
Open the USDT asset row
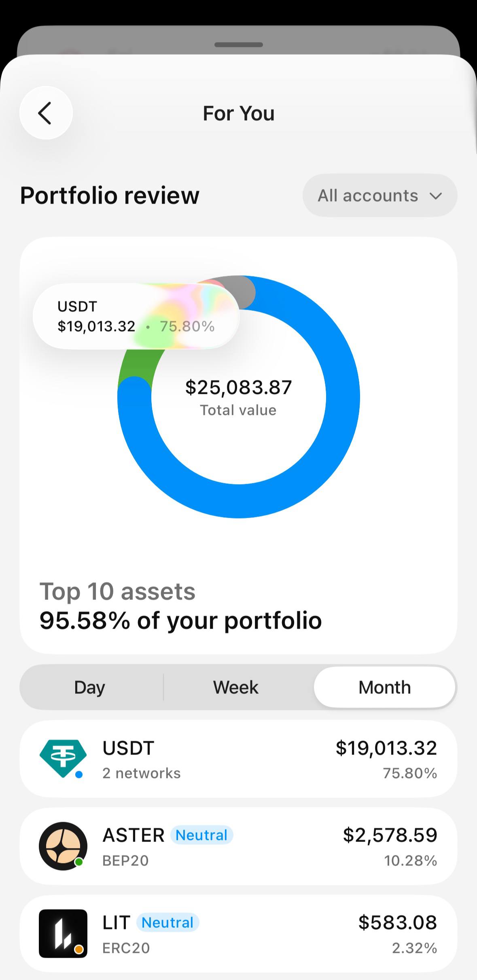(238, 759)
